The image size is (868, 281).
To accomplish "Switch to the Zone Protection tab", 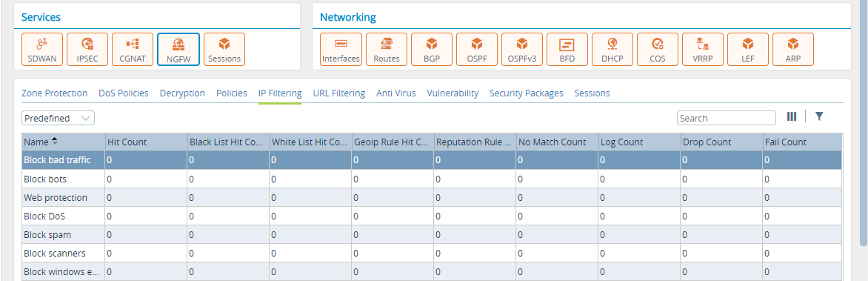I will pyautogui.click(x=54, y=93).
